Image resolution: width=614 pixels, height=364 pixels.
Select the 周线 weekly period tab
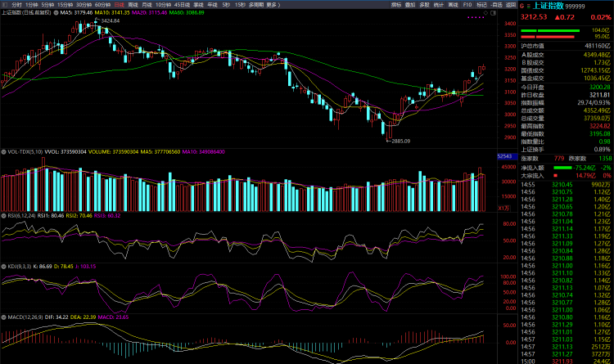[x=133, y=5]
